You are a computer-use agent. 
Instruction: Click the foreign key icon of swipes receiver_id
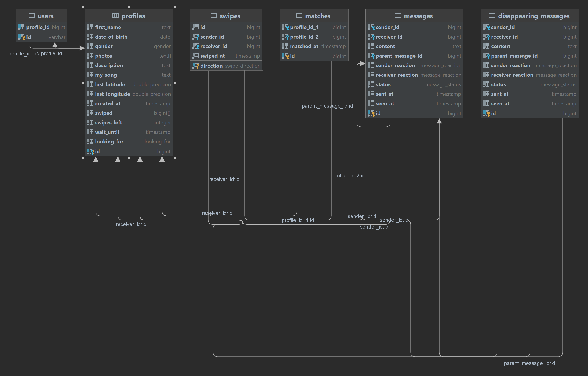click(x=196, y=46)
